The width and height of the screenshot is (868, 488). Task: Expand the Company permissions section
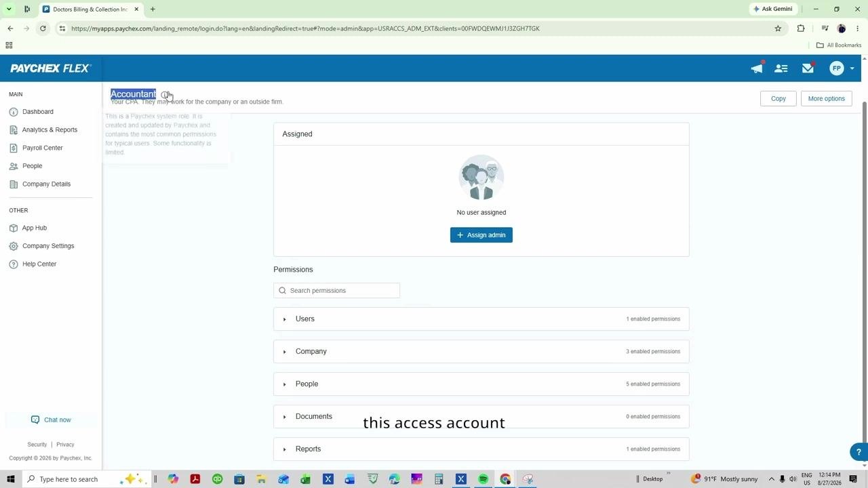coord(481,352)
